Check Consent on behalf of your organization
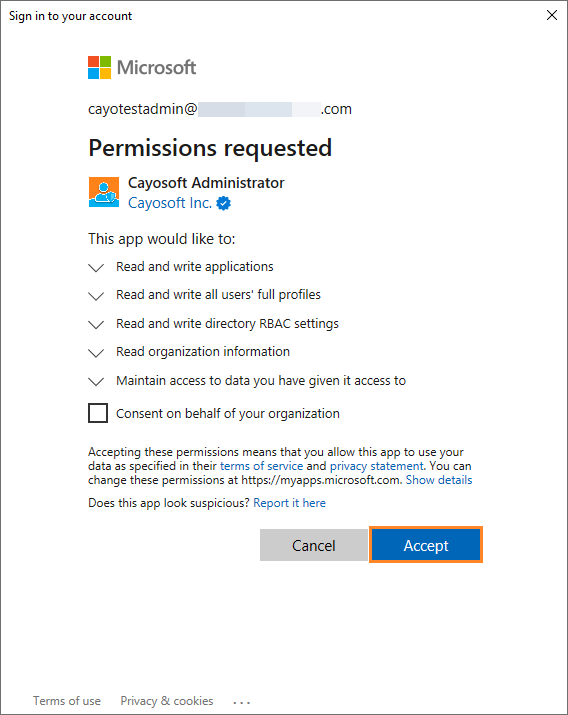Screen dimensions: 568x715 pyautogui.click(x=98, y=413)
